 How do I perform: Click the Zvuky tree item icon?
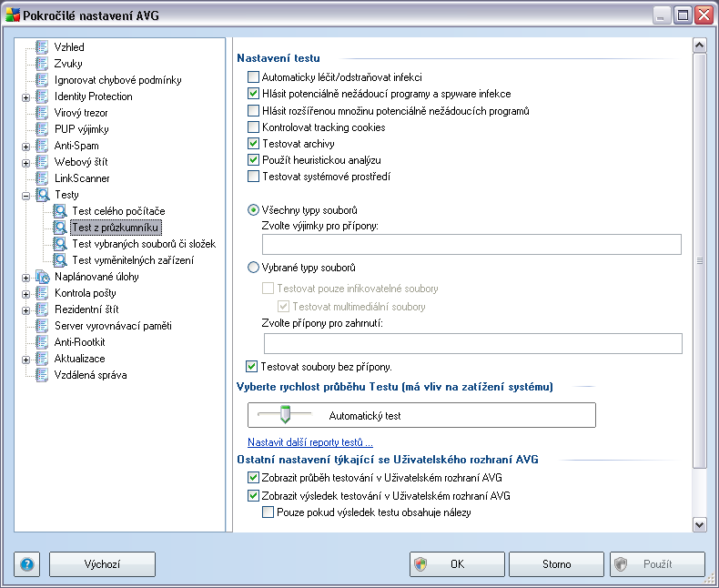(42, 64)
